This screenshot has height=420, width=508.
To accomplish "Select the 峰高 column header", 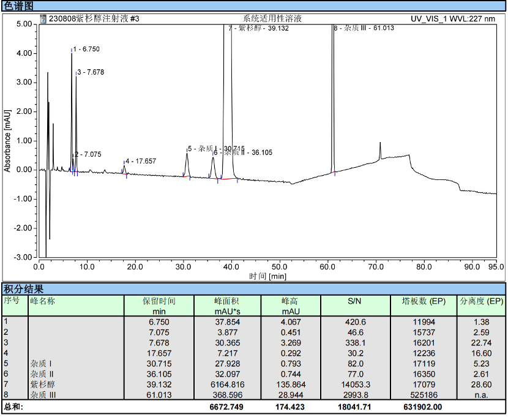I will click(x=290, y=301).
